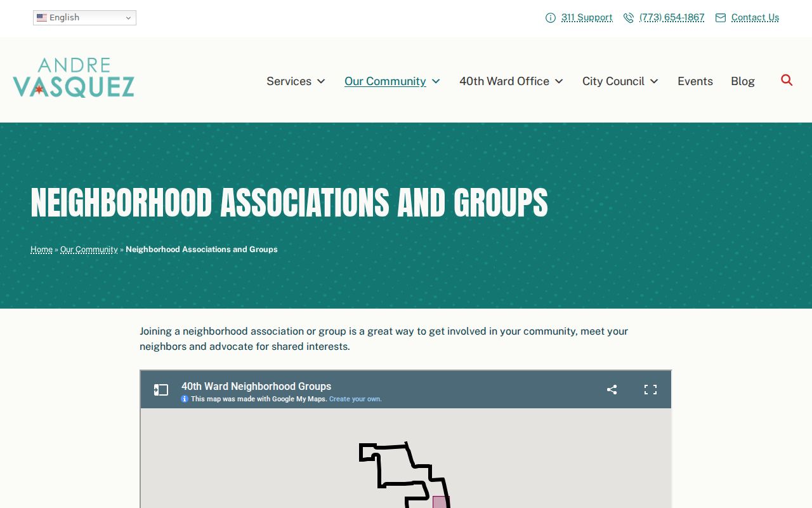Go to the Events page
The height and width of the screenshot is (508, 812).
(695, 81)
